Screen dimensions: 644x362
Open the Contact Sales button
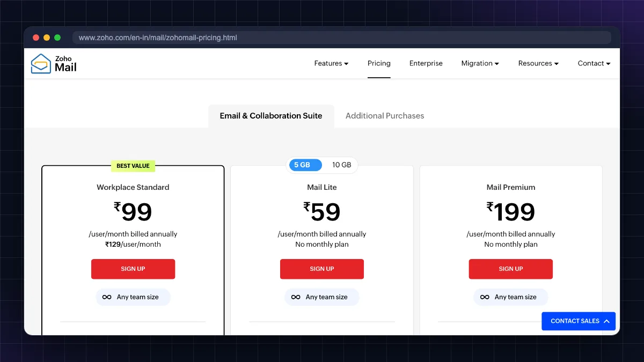[579, 321]
